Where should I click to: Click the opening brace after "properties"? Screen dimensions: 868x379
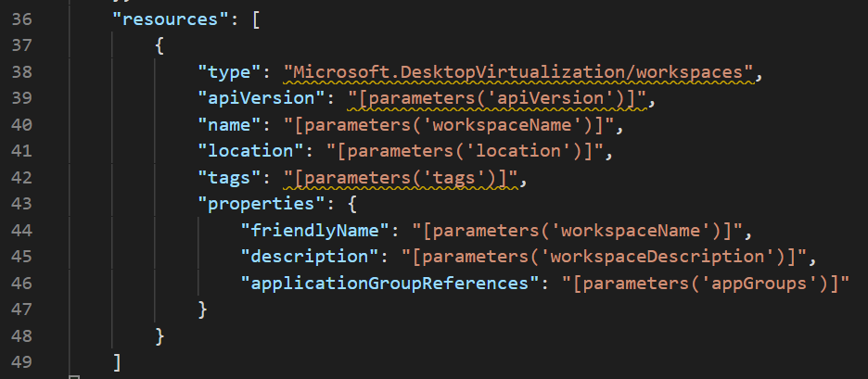pyautogui.click(x=353, y=204)
